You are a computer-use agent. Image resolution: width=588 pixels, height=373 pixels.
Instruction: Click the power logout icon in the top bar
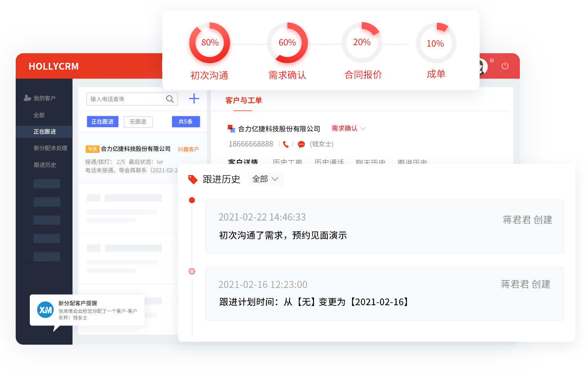click(505, 65)
